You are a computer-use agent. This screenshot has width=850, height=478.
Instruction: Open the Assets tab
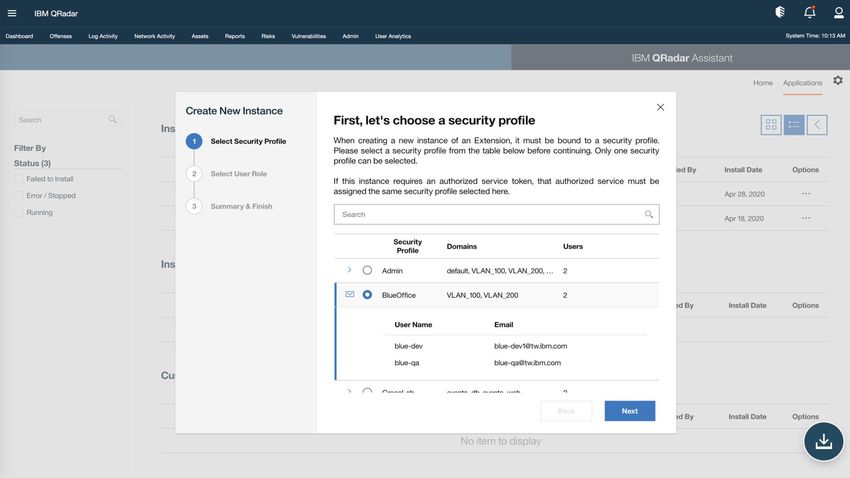click(x=200, y=36)
